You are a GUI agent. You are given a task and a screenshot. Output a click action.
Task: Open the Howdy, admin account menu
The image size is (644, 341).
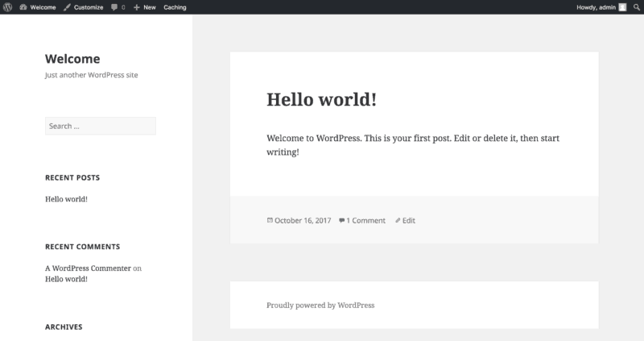point(596,7)
